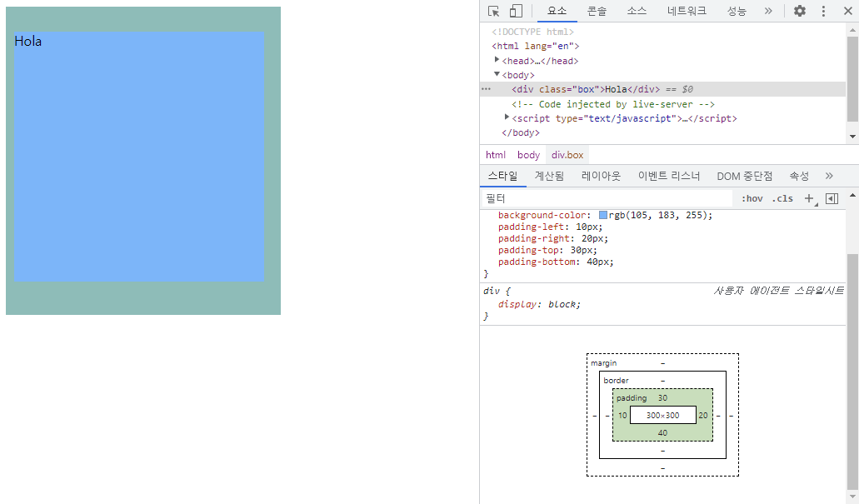The width and height of the screenshot is (859, 504).
Task: Open the 소스 tab
Action: pos(637,11)
